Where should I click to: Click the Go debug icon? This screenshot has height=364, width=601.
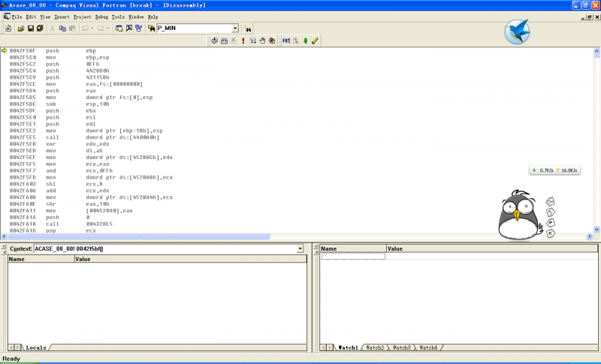(x=253, y=41)
